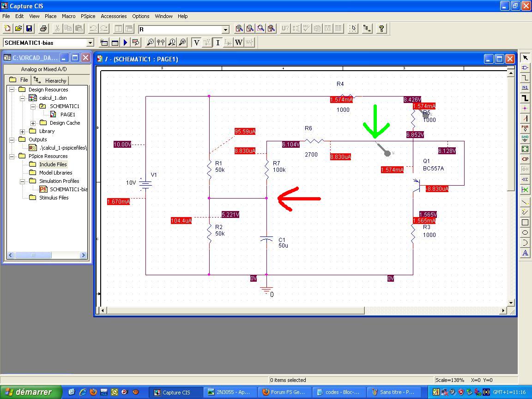Select the Place No Connect tool

525,190
